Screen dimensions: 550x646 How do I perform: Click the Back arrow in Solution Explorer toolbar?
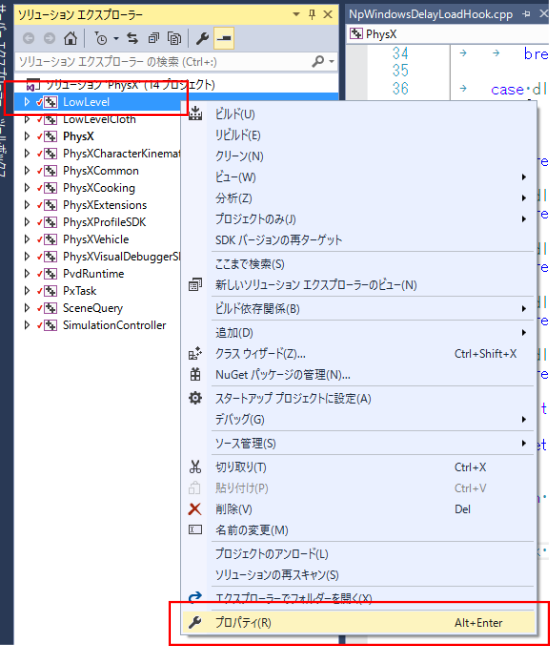click(x=28, y=38)
